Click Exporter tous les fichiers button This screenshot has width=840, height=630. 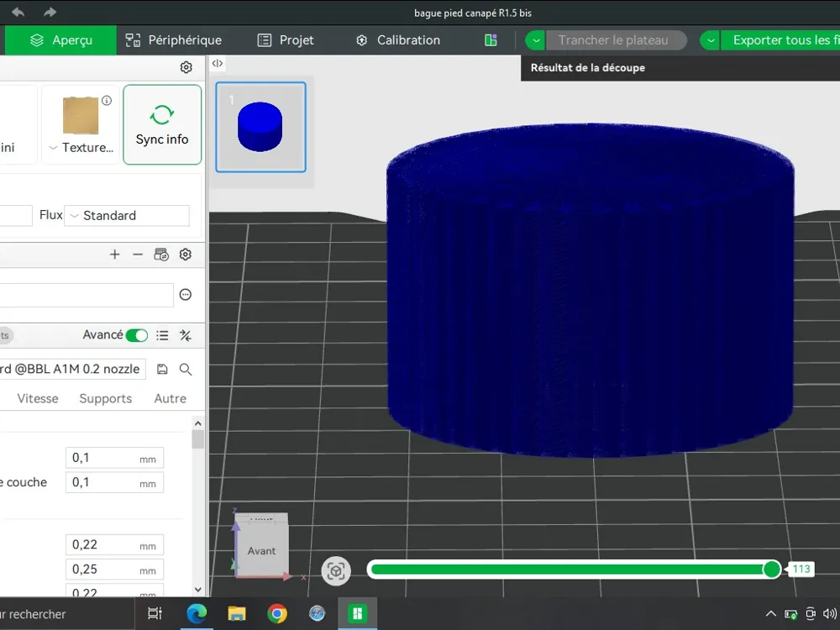click(x=780, y=40)
